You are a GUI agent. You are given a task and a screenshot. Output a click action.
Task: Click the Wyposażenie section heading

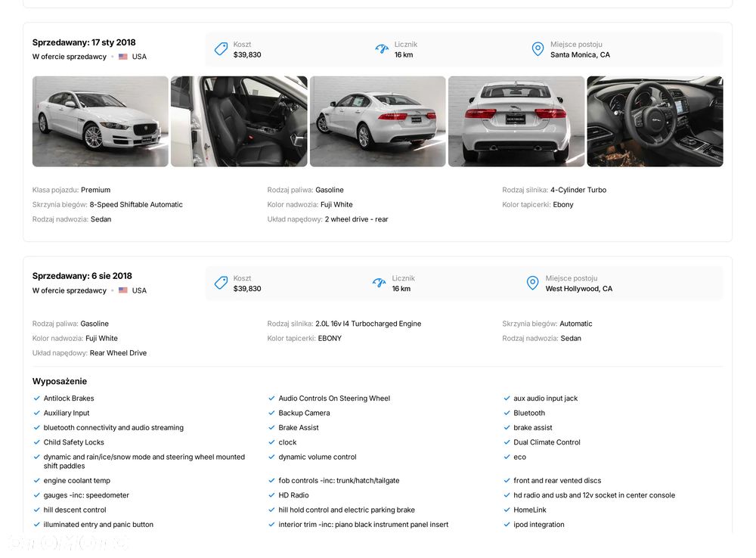pos(60,381)
